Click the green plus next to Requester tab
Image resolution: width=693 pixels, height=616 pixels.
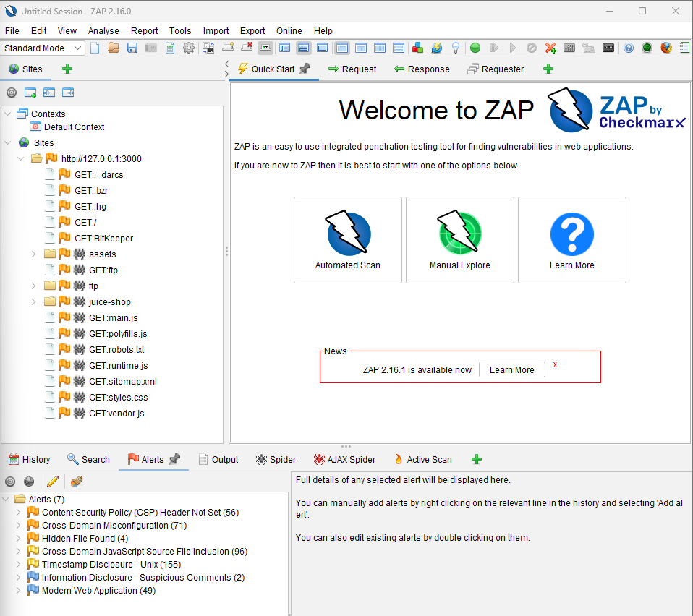point(548,69)
